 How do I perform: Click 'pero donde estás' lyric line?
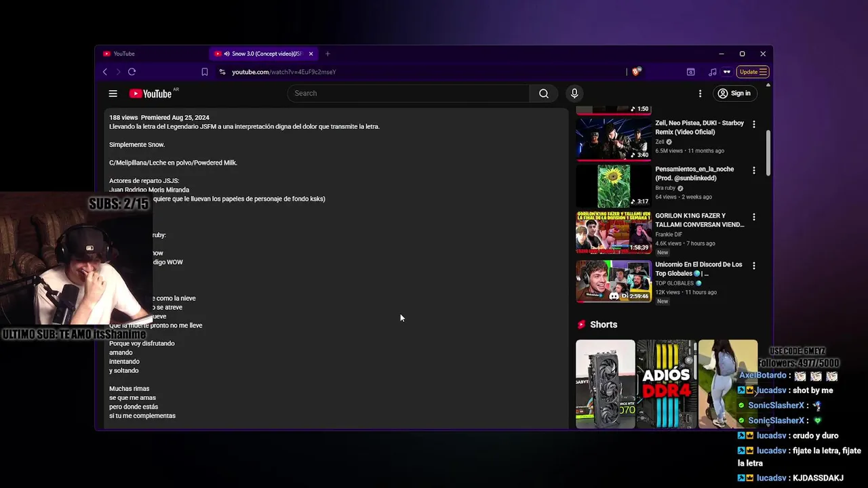[134, 407]
